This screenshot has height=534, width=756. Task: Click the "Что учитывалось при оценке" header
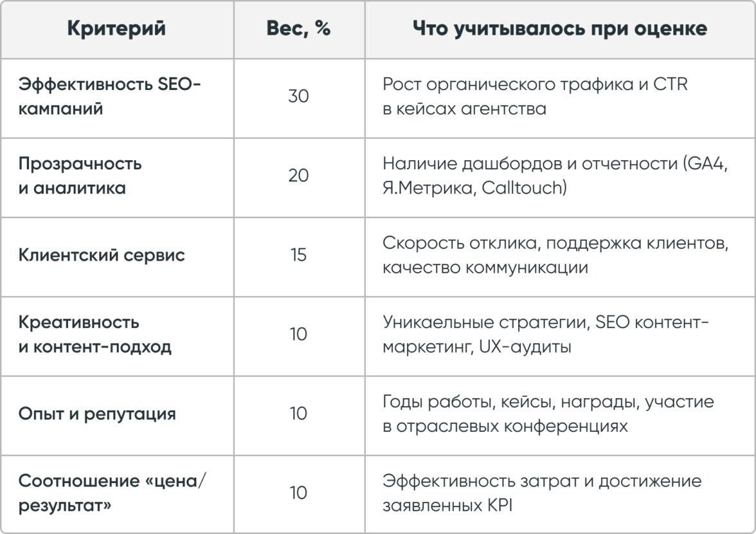pyautogui.click(x=559, y=29)
